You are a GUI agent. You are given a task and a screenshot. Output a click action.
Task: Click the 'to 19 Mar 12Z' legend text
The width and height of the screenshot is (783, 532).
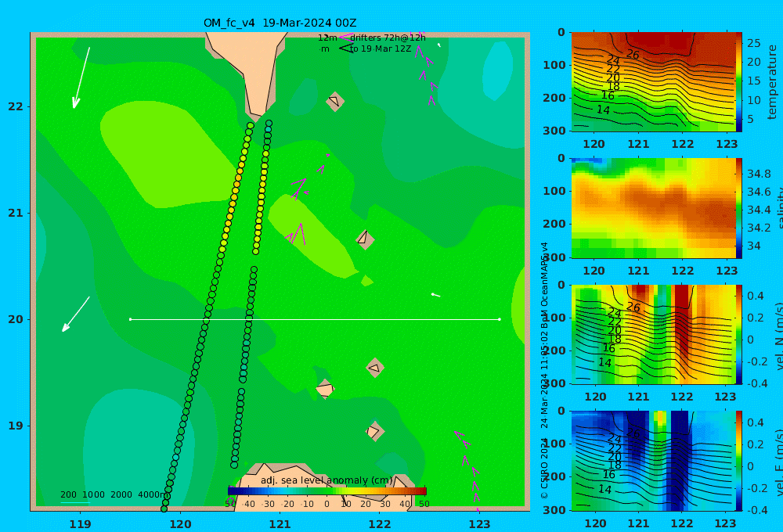(x=381, y=49)
